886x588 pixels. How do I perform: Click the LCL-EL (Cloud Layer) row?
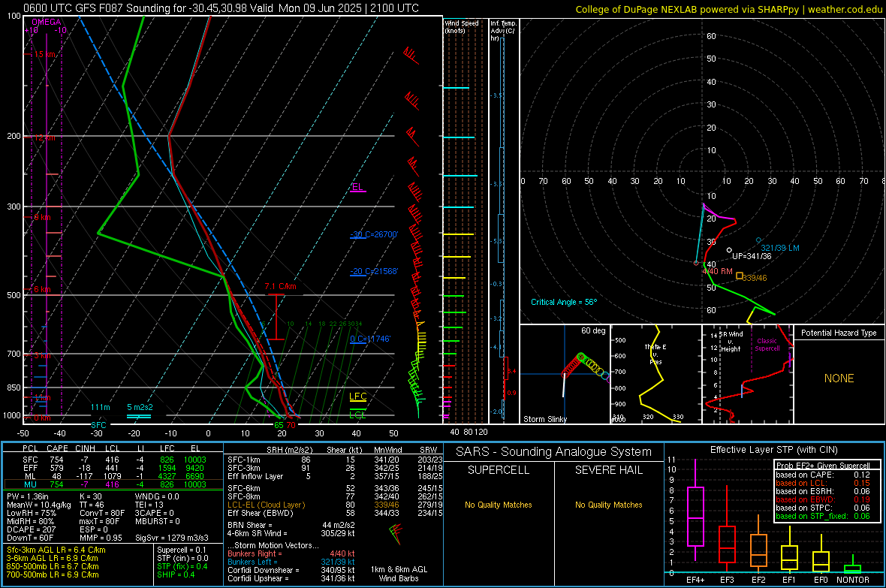[335, 505]
